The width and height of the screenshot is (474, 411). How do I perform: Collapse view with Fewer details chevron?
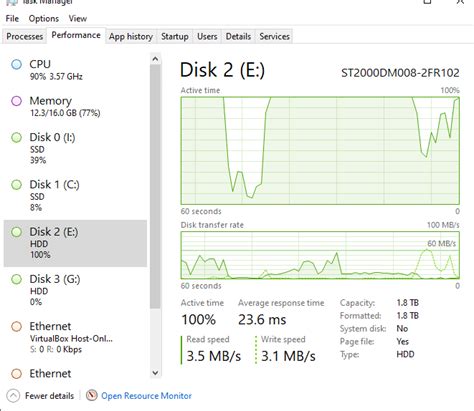point(13,396)
